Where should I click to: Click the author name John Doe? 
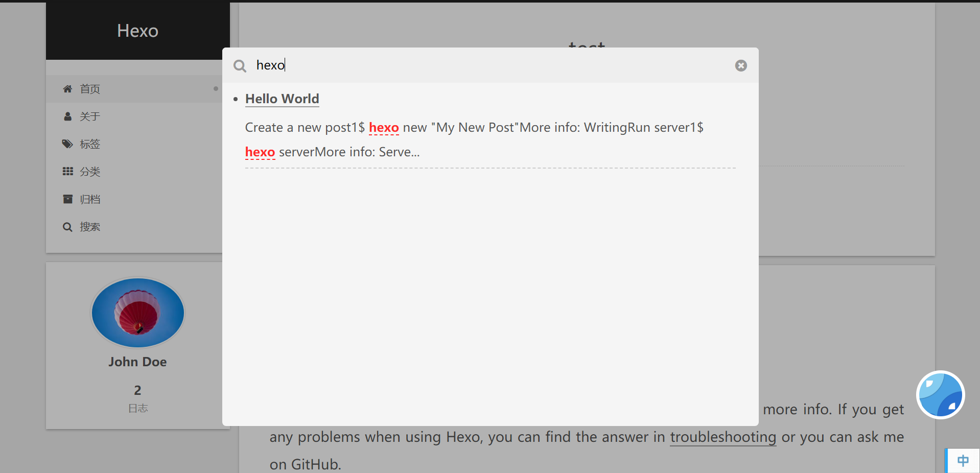[x=137, y=362]
